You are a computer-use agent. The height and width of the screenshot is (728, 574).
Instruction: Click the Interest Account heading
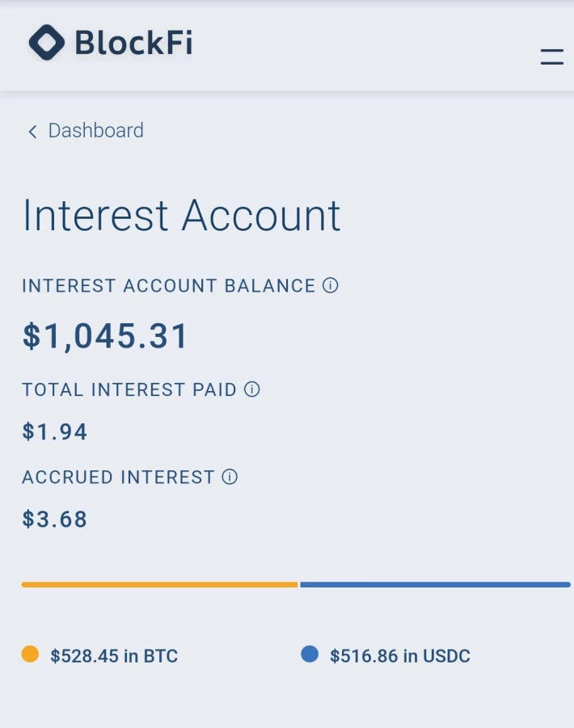click(182, 215)
